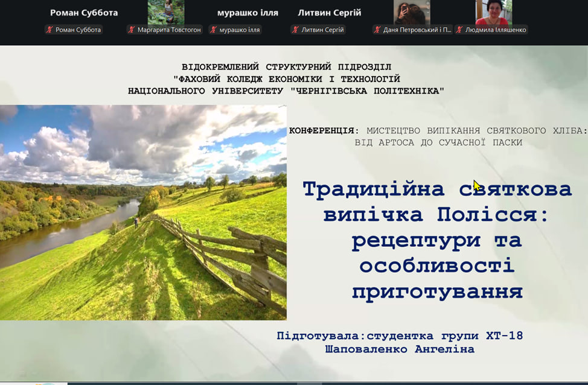Click мурашко ілля's muted microphone icon

(x=214, y=30)
